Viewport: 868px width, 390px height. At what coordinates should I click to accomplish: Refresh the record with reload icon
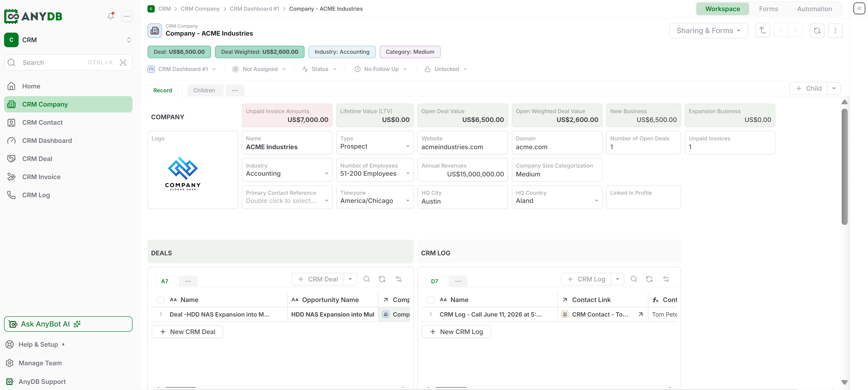tap(817, 31)
